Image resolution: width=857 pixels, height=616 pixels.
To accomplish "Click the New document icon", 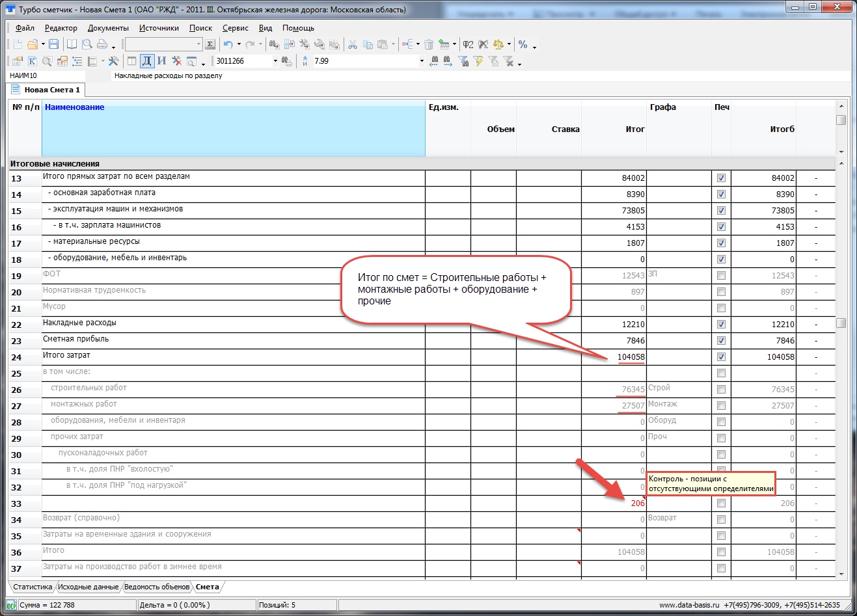I will (18, 44).
